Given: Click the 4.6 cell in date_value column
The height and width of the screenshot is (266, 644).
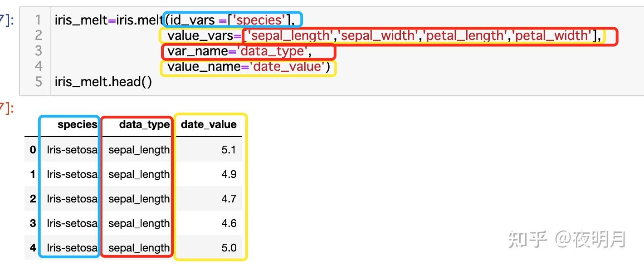Looking at the screenshot, I should (x=229, y=223).
